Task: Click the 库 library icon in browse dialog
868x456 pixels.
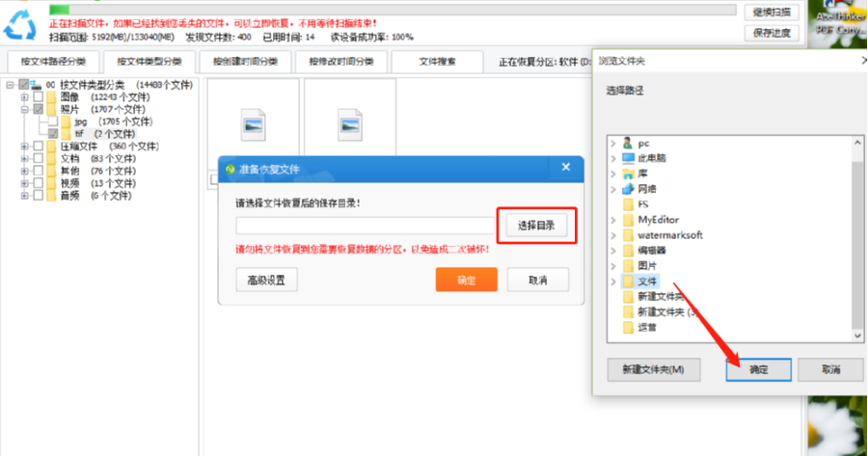Action: point(628,174)
